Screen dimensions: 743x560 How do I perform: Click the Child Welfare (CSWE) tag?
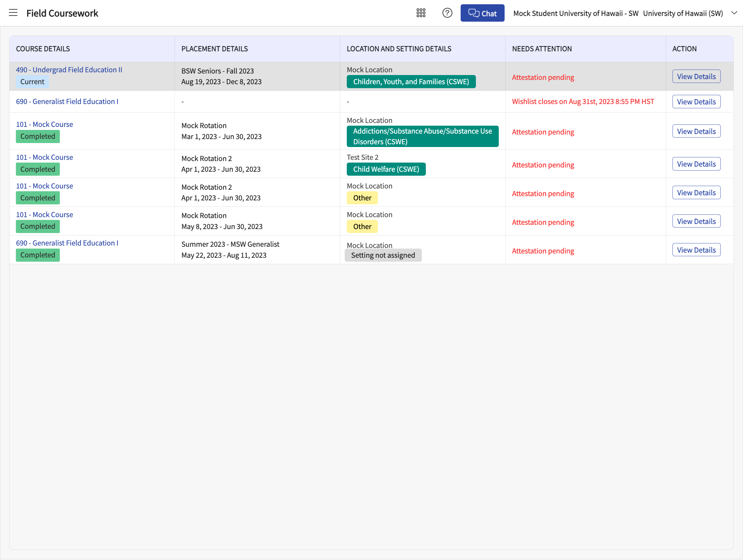click(x=386, y=169)
